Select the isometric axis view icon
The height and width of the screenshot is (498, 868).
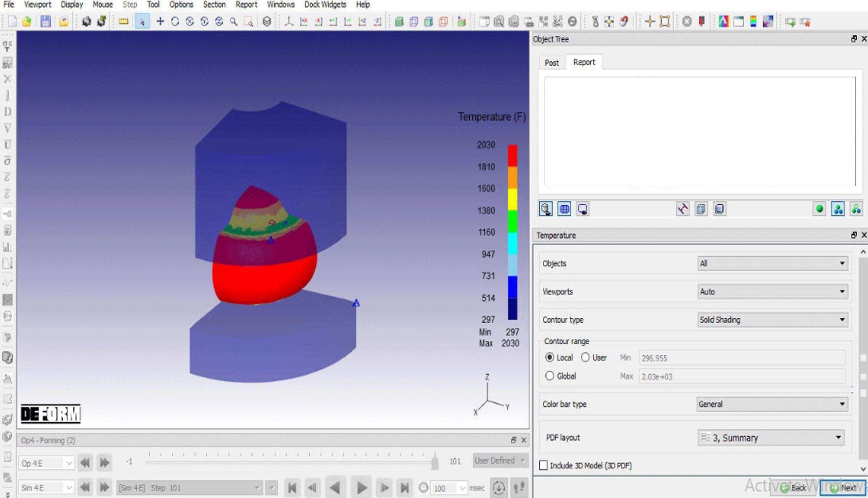(x=289, y=22)
